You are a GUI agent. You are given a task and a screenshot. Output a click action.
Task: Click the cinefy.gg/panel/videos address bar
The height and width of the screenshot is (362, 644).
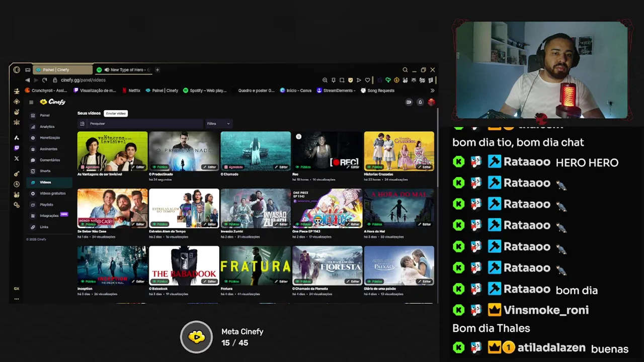(83, 80)
